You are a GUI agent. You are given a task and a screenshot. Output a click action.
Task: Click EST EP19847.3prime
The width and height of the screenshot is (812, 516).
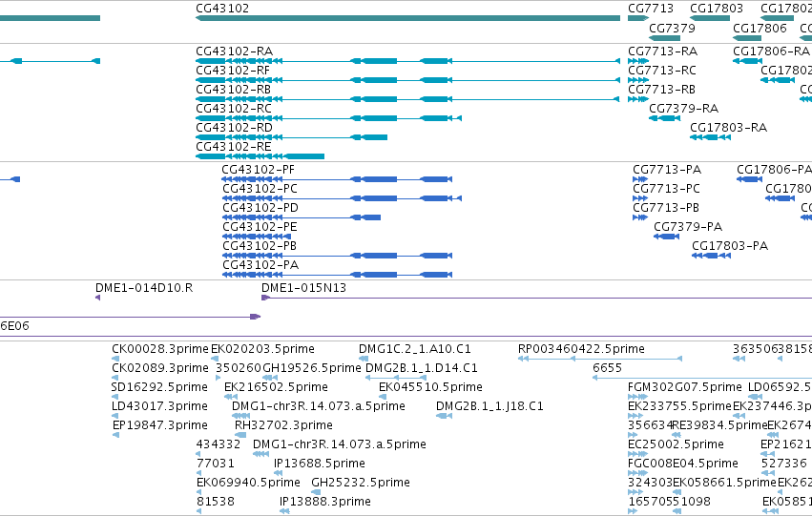[160, 426]
